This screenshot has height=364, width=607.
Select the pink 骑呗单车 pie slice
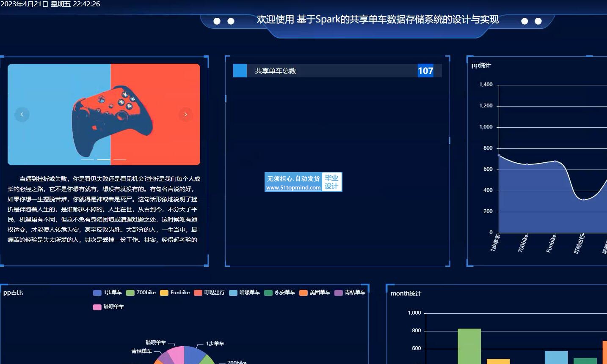(177, 354)
